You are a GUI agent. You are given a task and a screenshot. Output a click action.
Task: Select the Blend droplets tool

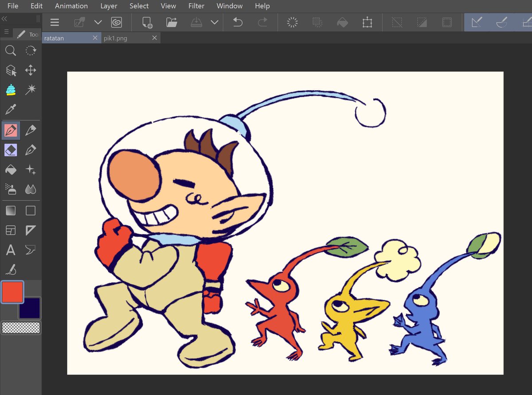(x=31, y=189)
